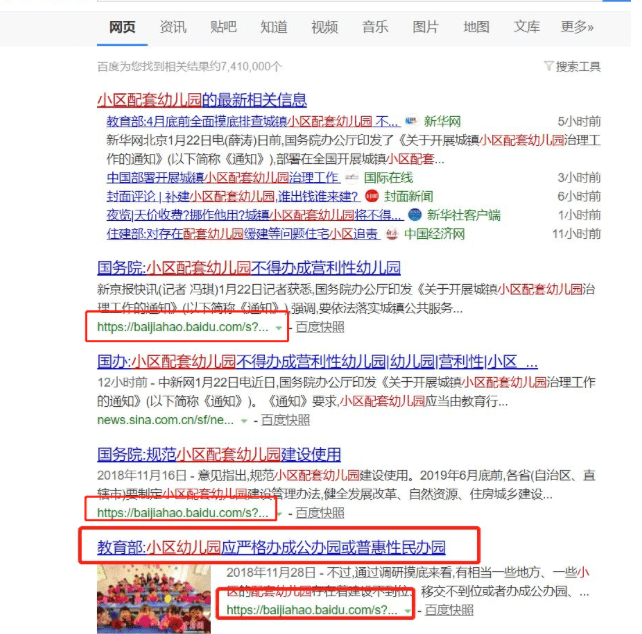
Task: Click the 封面新闻 source name
Action: (x=409, y=196)
